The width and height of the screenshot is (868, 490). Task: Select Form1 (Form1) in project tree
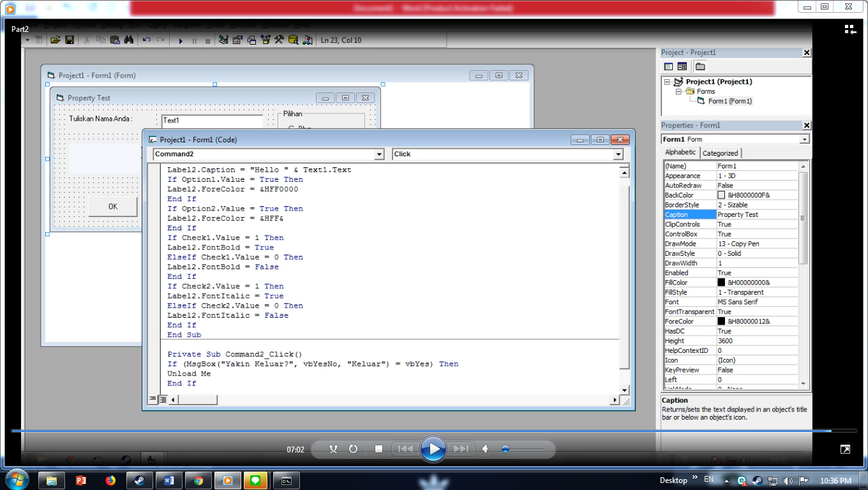pyautogui.click(x=730, y=101)
